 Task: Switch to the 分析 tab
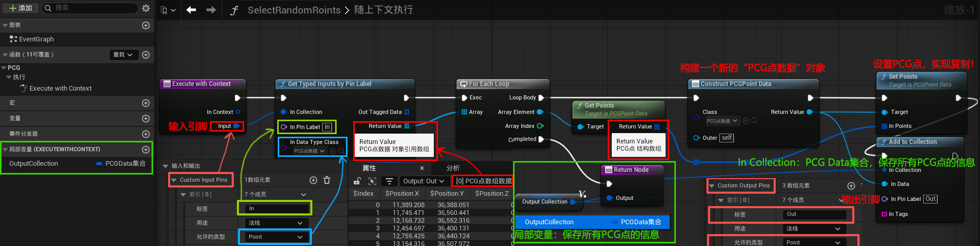click(x=453, y=168)
